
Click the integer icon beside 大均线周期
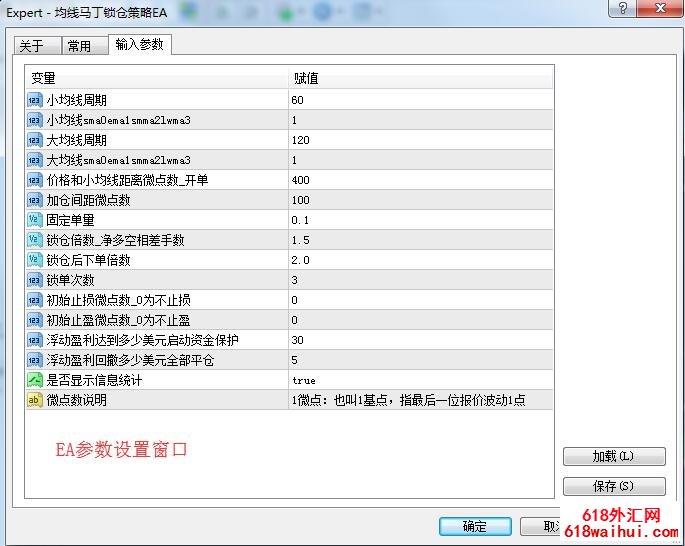35,140
